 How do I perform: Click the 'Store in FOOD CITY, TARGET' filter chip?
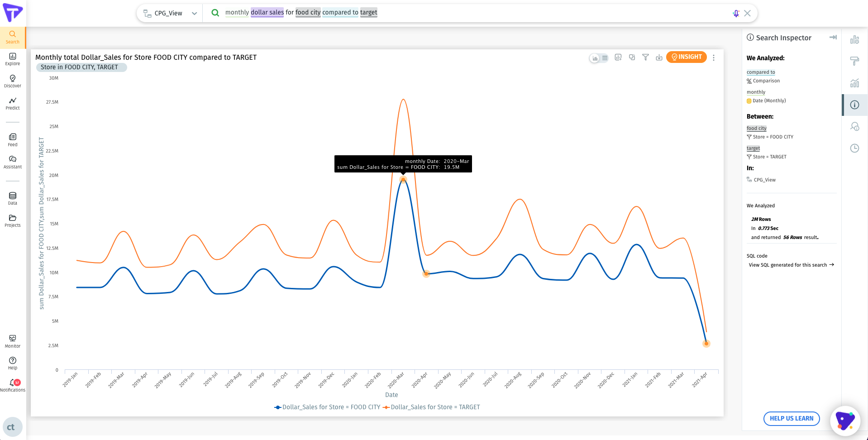(x=81, y=67)
